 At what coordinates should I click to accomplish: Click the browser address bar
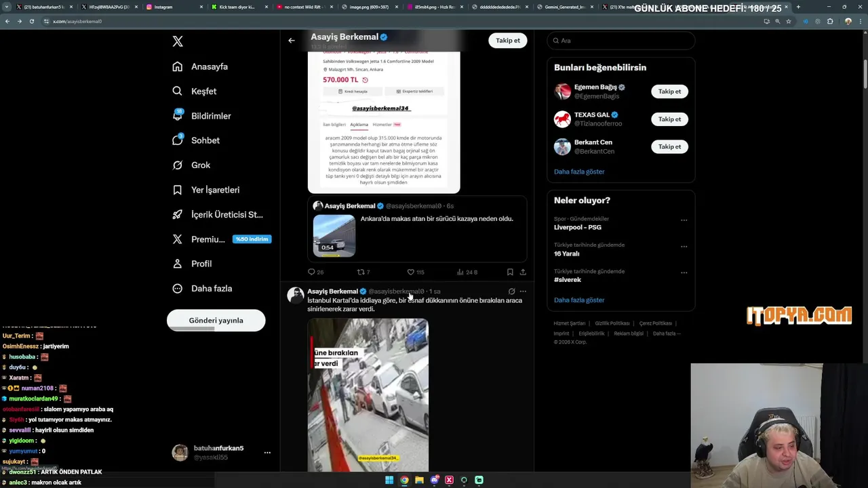click(400, 21)
